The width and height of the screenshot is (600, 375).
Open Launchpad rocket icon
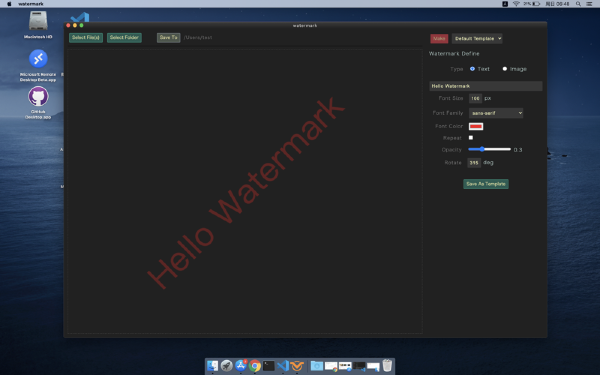pyautogui.click(x=227, y=366)
